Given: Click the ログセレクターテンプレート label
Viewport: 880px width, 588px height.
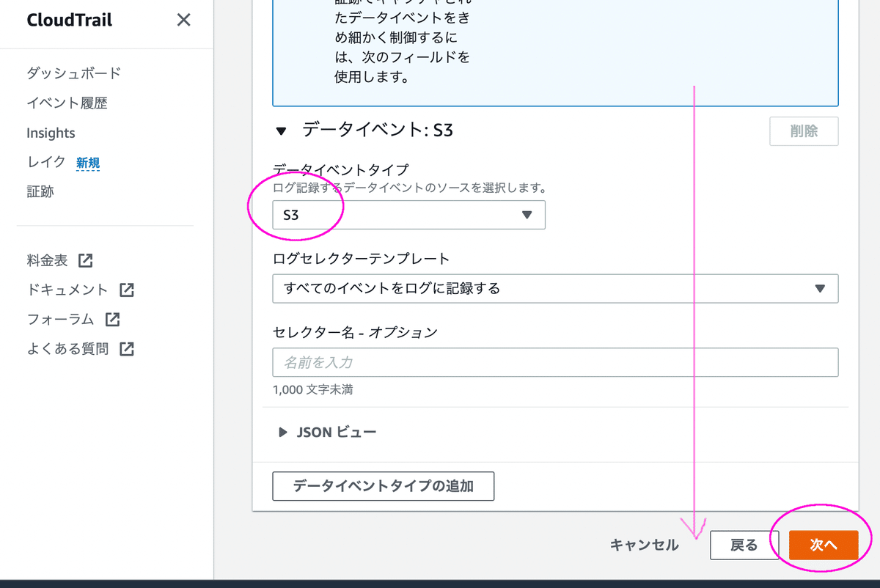Looking at the screenshot, I should [361, 259].
